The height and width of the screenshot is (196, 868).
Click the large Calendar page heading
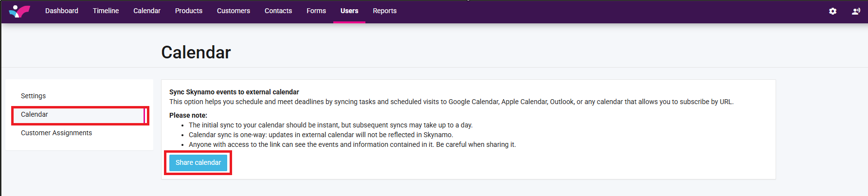196,52
